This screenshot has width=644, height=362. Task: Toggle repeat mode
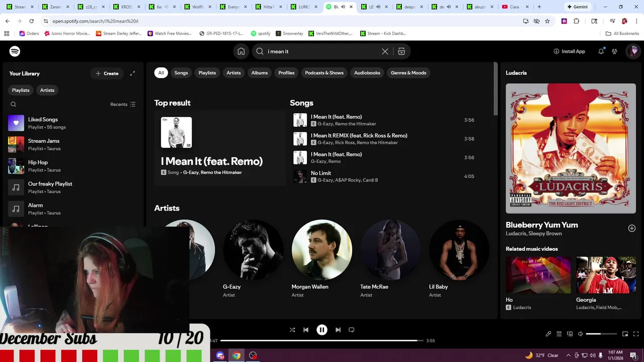tap(352, 330)
